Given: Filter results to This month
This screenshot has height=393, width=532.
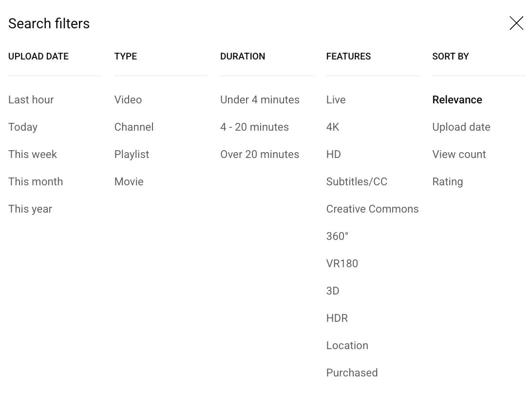Looking at the screenshot, I should pyautogui.click(x=36, y=182).
